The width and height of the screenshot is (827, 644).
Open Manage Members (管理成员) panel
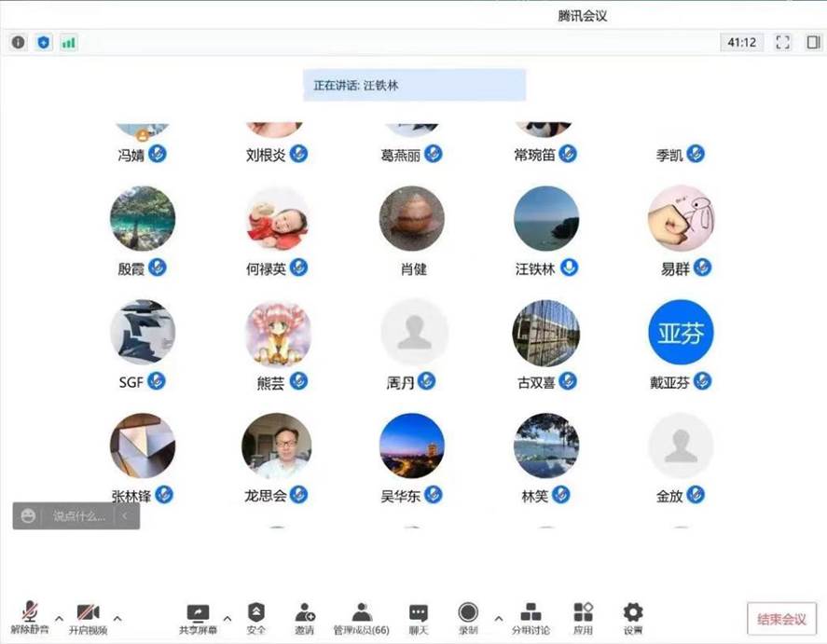point(362,618)
